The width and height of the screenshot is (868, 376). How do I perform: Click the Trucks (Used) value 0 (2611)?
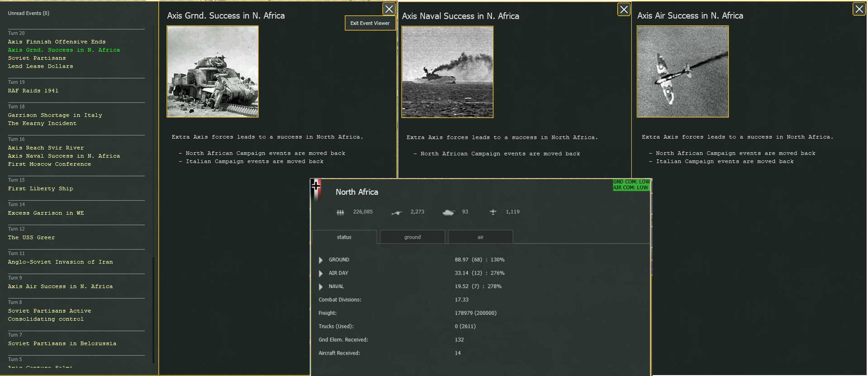click(465, 327)
